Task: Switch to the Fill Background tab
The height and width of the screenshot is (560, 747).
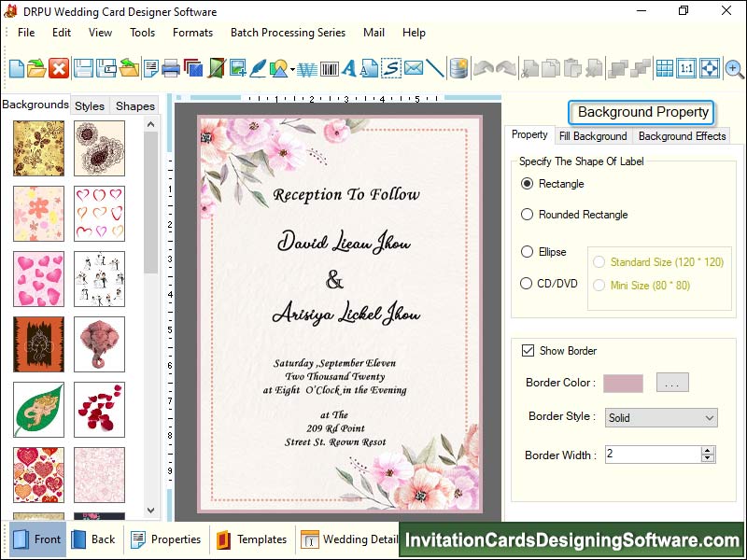Action: coord(593,136)
